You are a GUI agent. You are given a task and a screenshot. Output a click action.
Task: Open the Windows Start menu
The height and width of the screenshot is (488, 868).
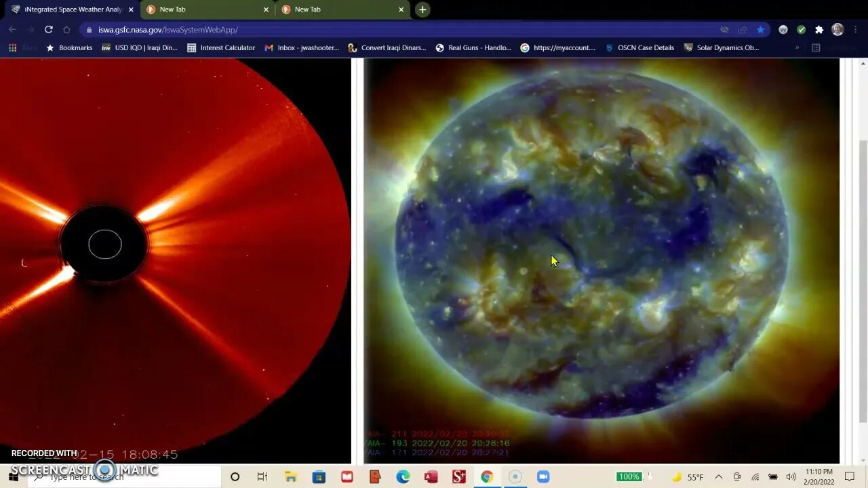pyautogui.click(x=12, y=476)
